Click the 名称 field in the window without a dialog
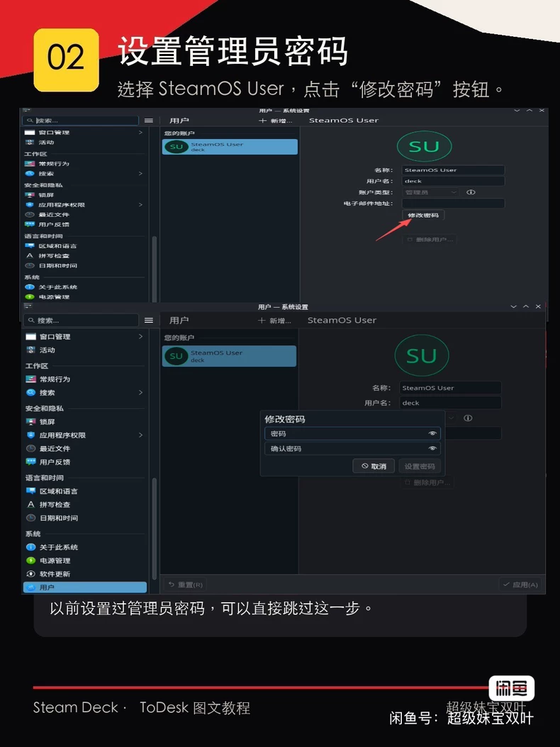Viewport: 560px width, 747px height. click(454, 170)
